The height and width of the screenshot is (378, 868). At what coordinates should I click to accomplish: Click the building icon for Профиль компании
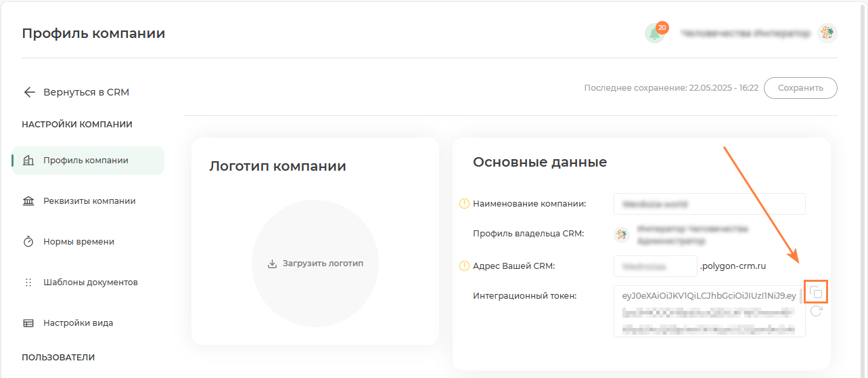28,161
